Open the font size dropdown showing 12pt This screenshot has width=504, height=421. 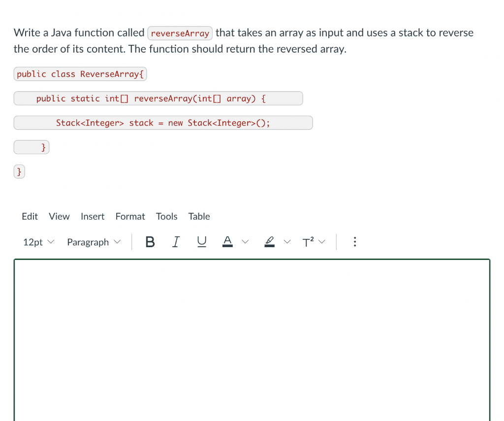38,242
